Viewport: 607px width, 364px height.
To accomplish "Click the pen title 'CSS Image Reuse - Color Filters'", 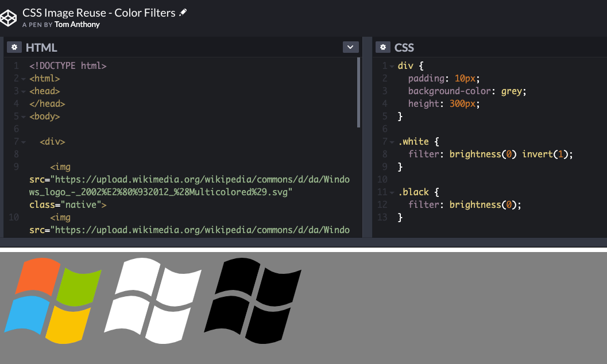I will pos(99,13).
